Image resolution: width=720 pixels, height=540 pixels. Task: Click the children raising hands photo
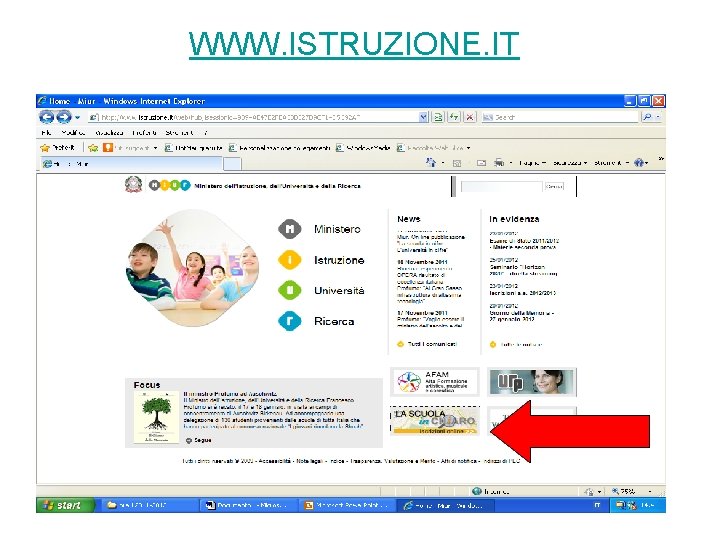tap(192, 269)
